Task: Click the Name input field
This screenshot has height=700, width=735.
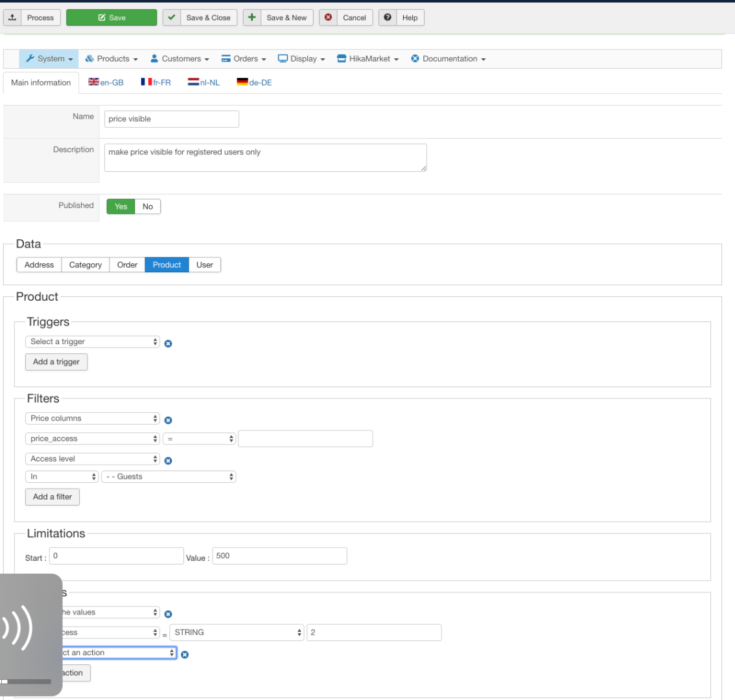Action: pyautogui.click(x=172, y=119)
